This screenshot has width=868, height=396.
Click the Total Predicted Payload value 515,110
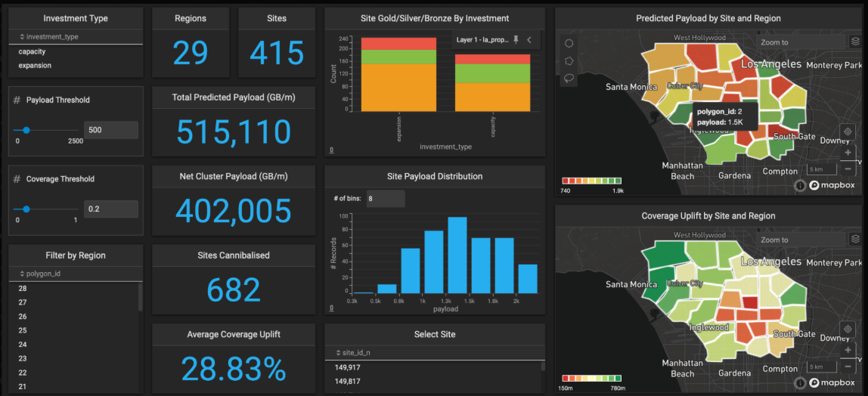tap(234, 131)
